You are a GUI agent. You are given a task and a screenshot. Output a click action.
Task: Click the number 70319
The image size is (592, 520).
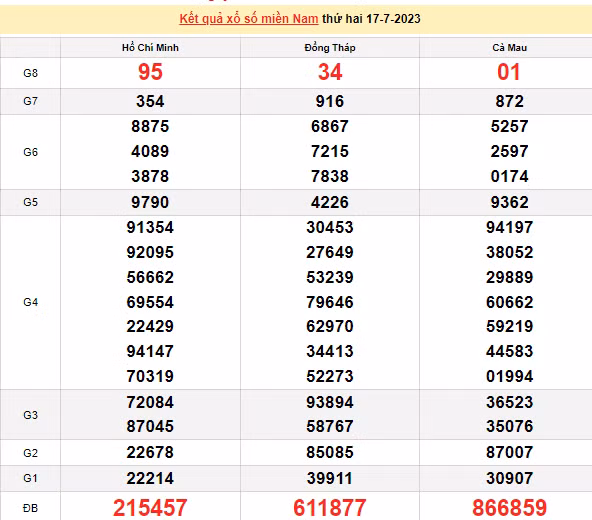150,376
